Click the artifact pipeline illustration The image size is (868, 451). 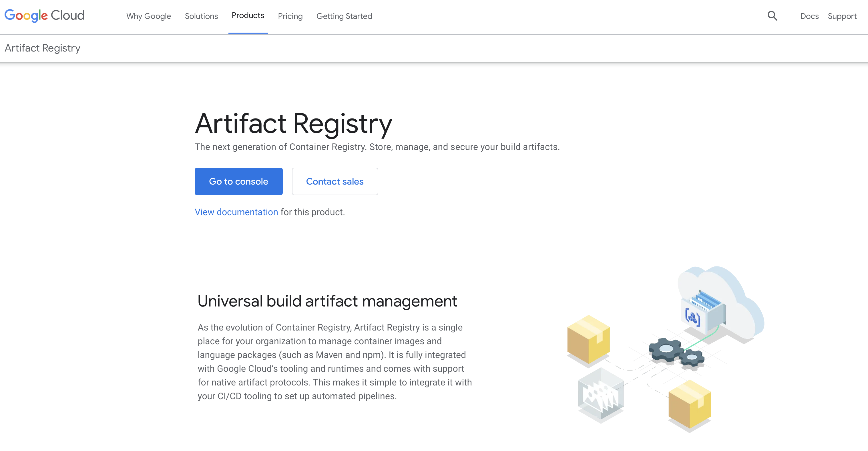tap(666, 350)
